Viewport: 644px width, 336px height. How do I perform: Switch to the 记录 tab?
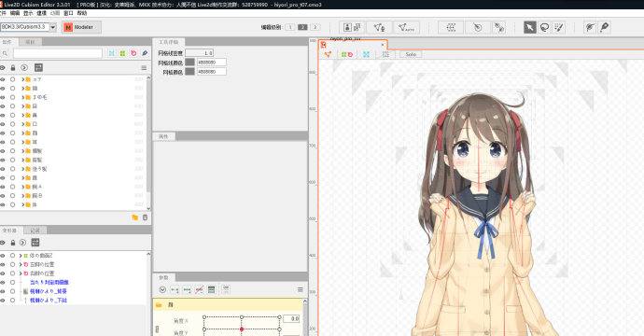click(35, 231)
